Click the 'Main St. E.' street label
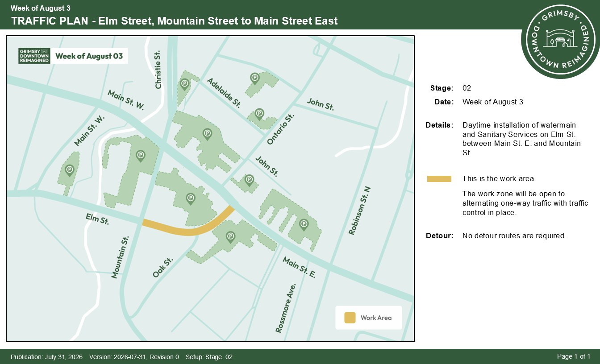The image size is (600, 364). pos(299,267)
